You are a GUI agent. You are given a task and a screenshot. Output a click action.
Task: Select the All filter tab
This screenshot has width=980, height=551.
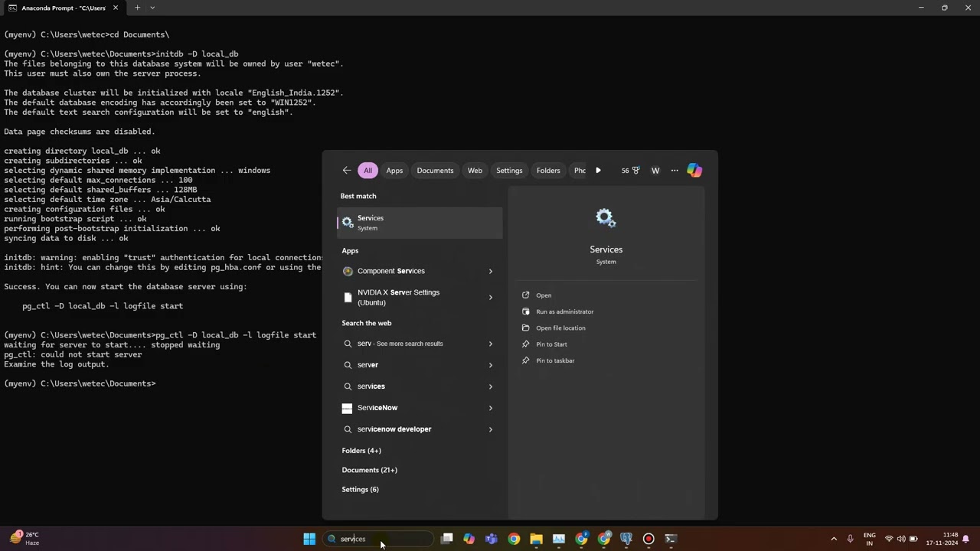pos(367,171)
